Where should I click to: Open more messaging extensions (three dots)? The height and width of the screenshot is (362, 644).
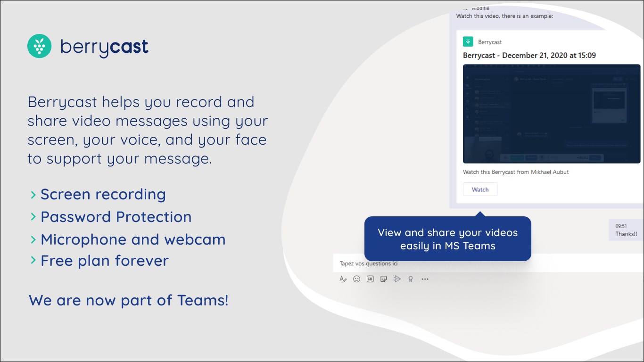point(425,279)
